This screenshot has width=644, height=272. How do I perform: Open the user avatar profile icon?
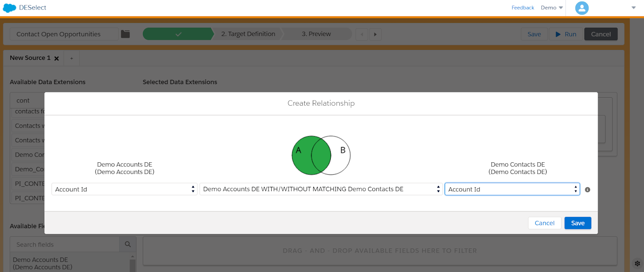[582, 8]
